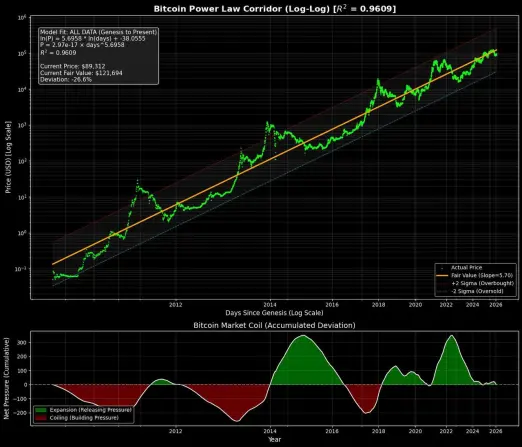This screenshot has height=447, width=522.
Task: Click the 2024 tick under the Power Law chart
Action: [472, 305]
